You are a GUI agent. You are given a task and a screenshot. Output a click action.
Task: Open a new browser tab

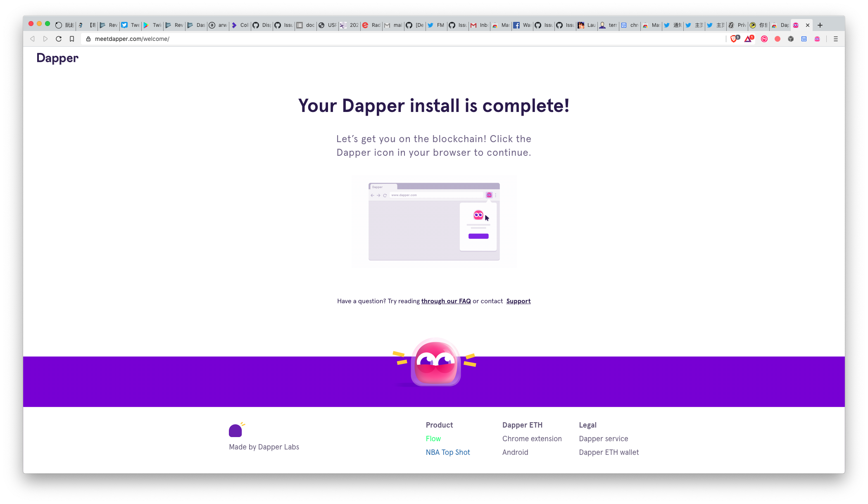point(820,25)
